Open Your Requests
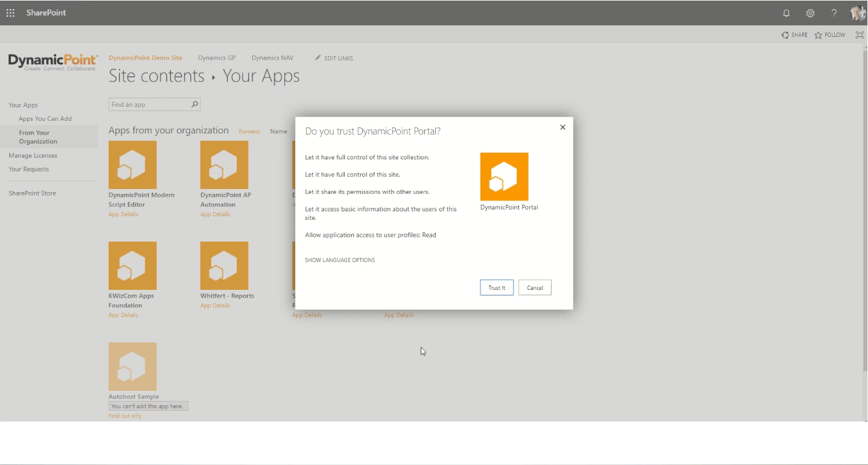The width and height of the screenshot is (868, 465). click(x=28, y=169)
